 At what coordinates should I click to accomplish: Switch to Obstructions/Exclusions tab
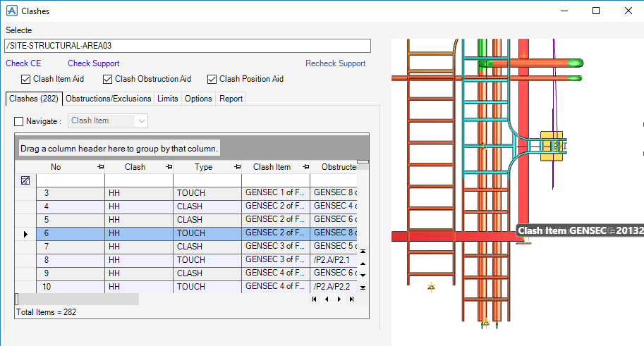(109, 99)
